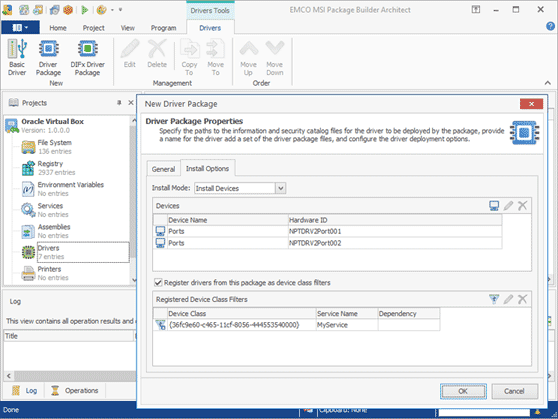Click the Move Up order button
This screenshot has width=558, height=419.
[248, 58]
